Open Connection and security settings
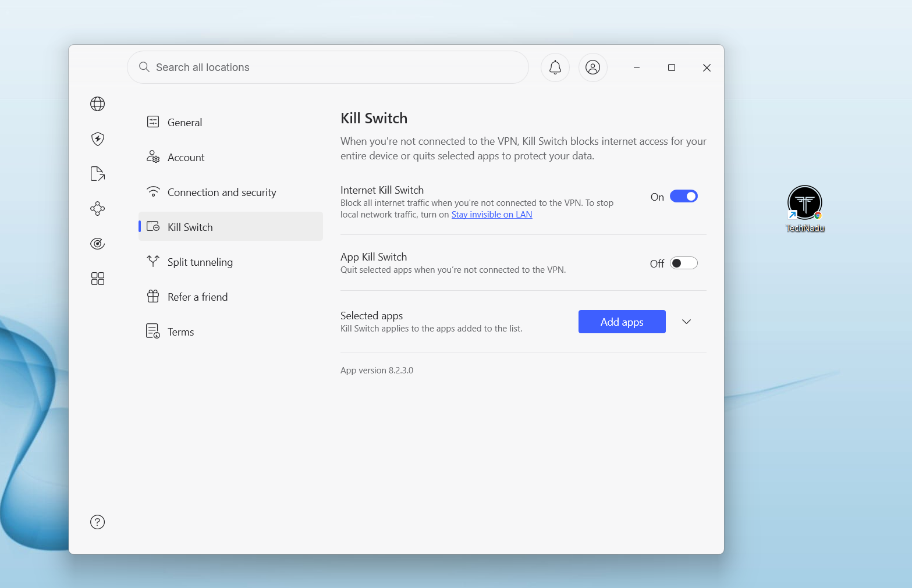This screenshot has width=912, height=588. (x=230, y=192)
